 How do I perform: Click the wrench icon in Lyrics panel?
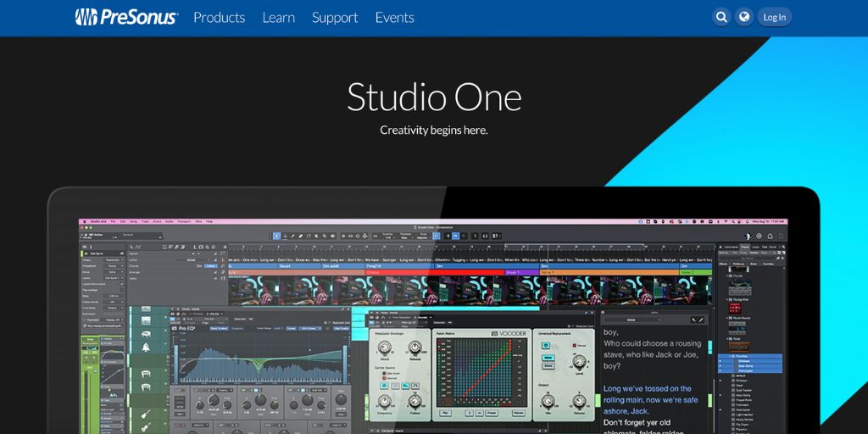point(693,320)
